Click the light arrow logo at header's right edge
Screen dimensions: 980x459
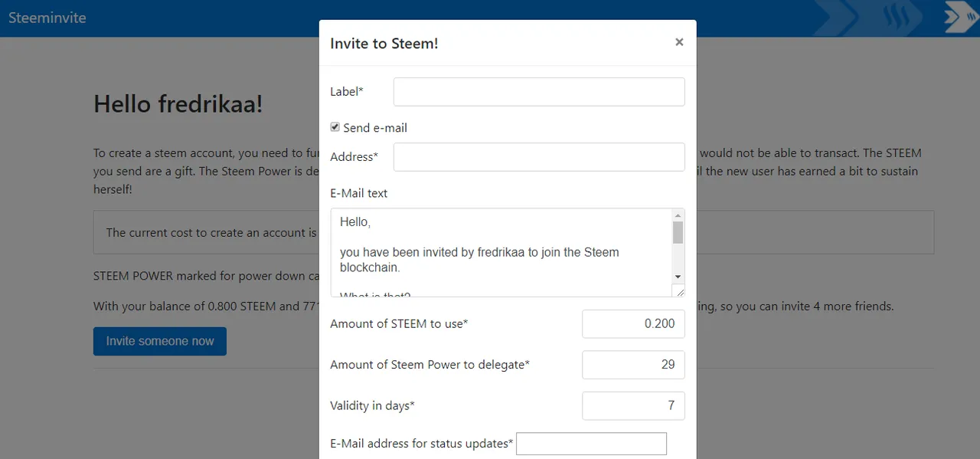click(x=961, y=17)
